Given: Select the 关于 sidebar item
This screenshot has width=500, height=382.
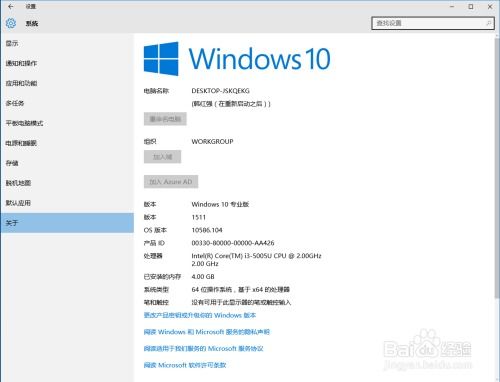Looking at the screenshot, I should click(67, 223).
